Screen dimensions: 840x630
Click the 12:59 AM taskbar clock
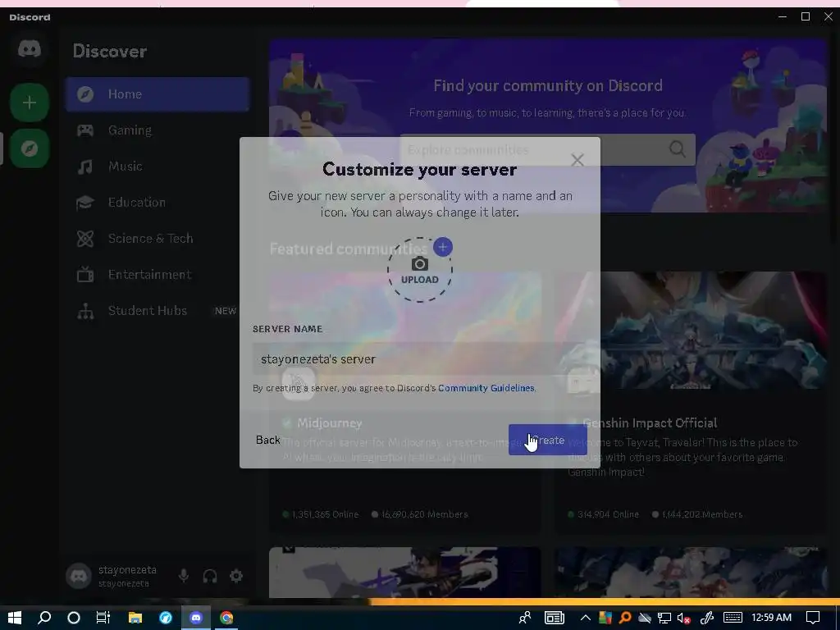click(771, 618)
